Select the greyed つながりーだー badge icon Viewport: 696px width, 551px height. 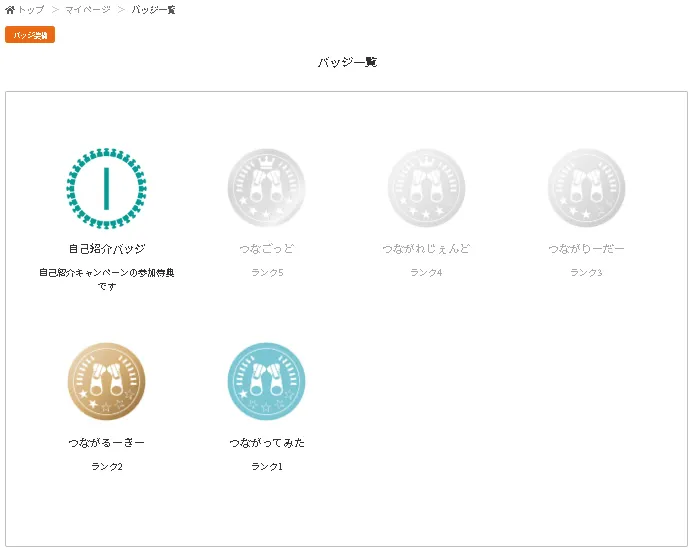[x=586, y=188]
